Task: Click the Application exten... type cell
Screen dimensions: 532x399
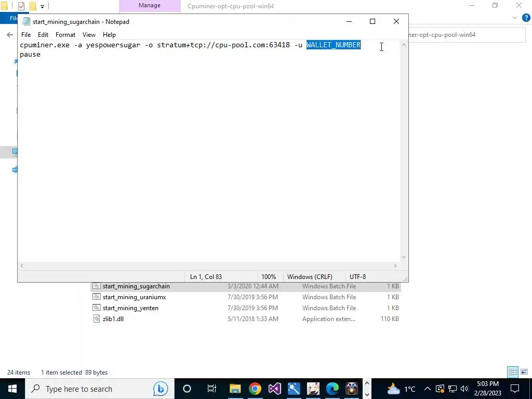Action: tap(329, 318)
